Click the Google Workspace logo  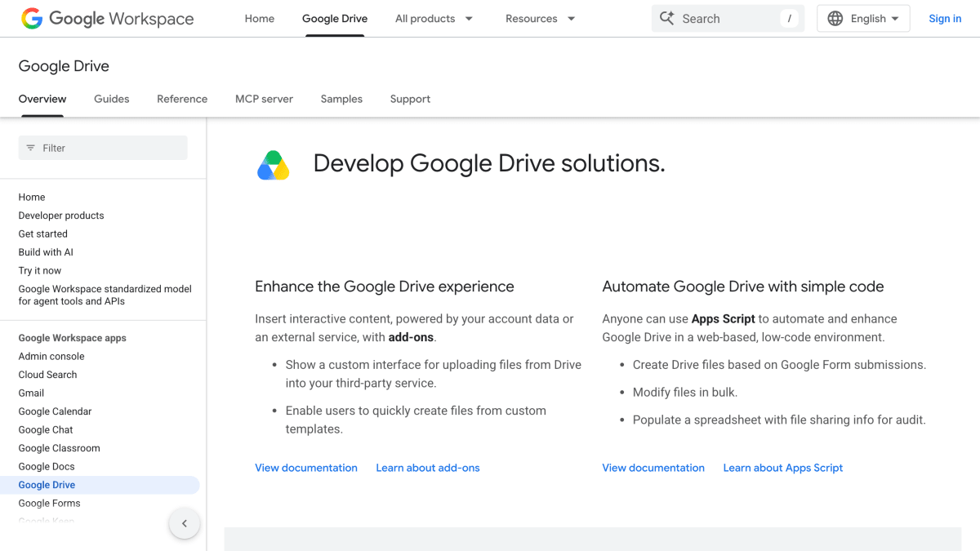pyautogui.click(x=108, y=19)
